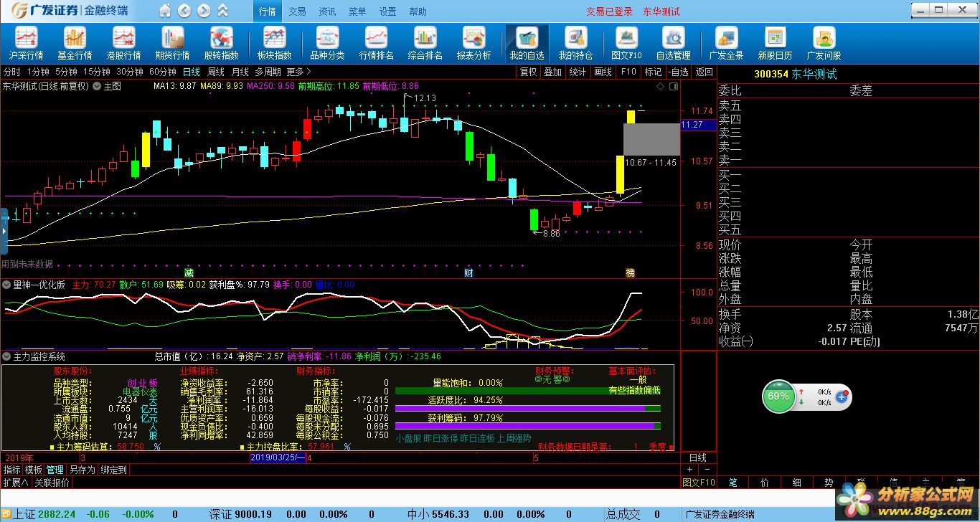Open the 图文F10 toolbar icon
This screenshot has height=522, width=980.
pos(626,43)
